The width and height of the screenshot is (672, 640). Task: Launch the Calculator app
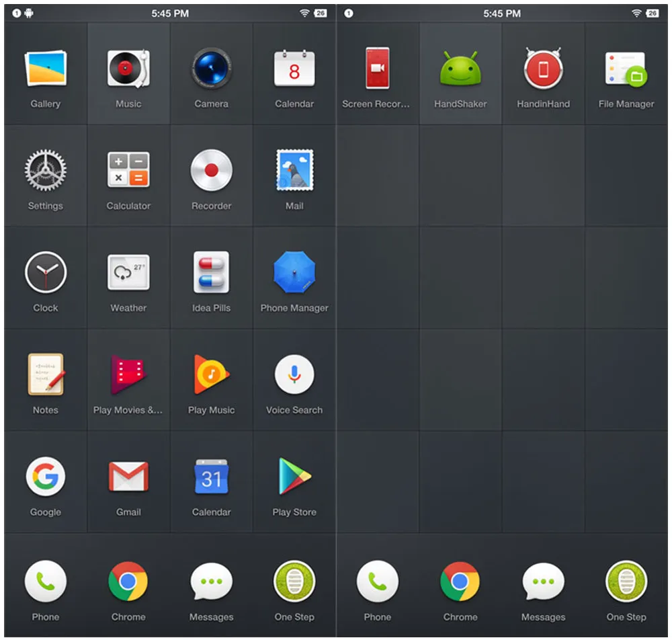tap(128, 170)
